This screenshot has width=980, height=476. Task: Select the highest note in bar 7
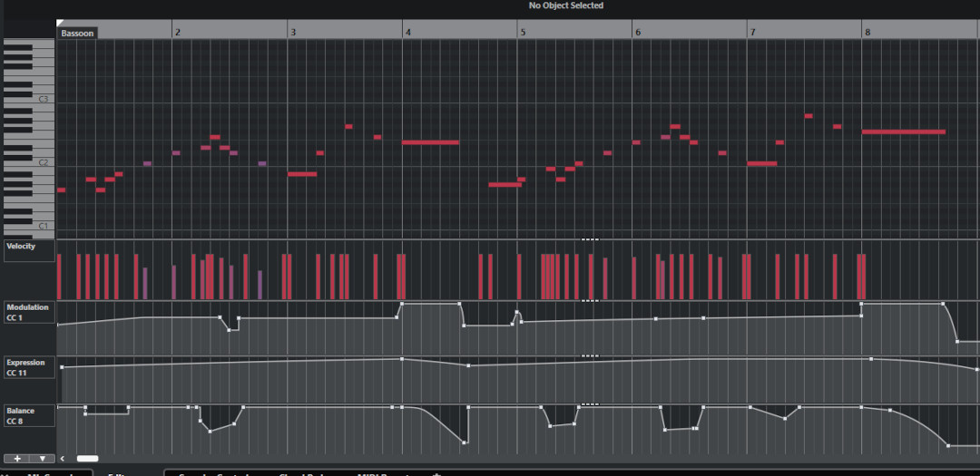pyautogui.click(x=808, y=116)
